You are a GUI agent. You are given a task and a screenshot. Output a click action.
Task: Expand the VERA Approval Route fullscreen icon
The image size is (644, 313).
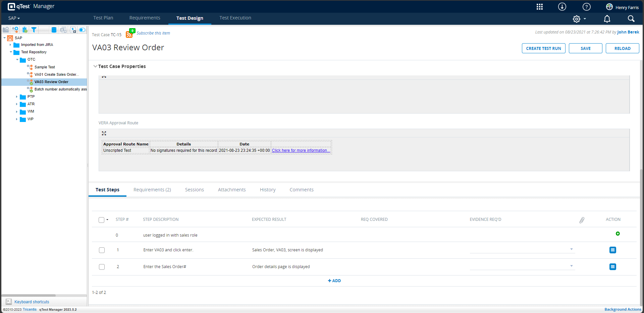(x=104, y=133)
